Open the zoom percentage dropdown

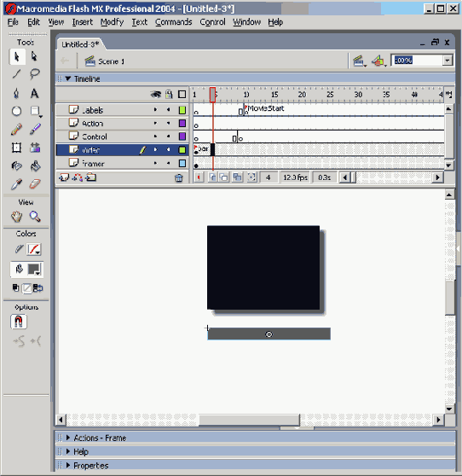[x=448, y=61]
